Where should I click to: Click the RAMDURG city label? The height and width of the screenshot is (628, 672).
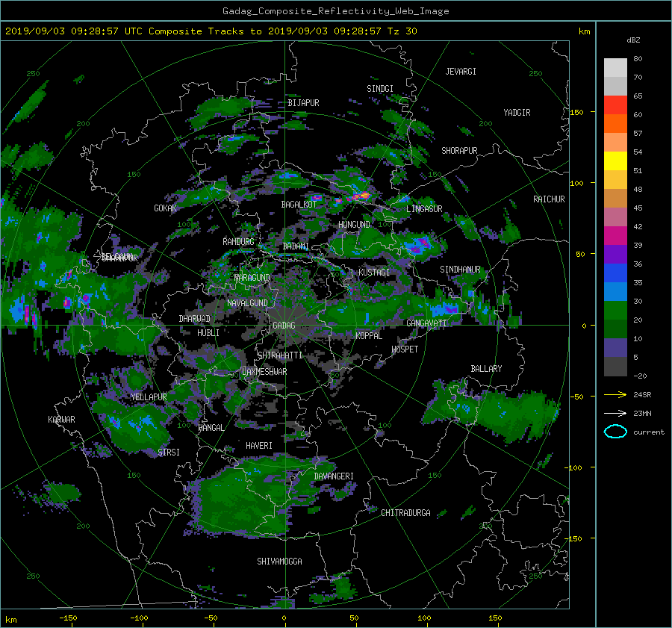[238, 242]
